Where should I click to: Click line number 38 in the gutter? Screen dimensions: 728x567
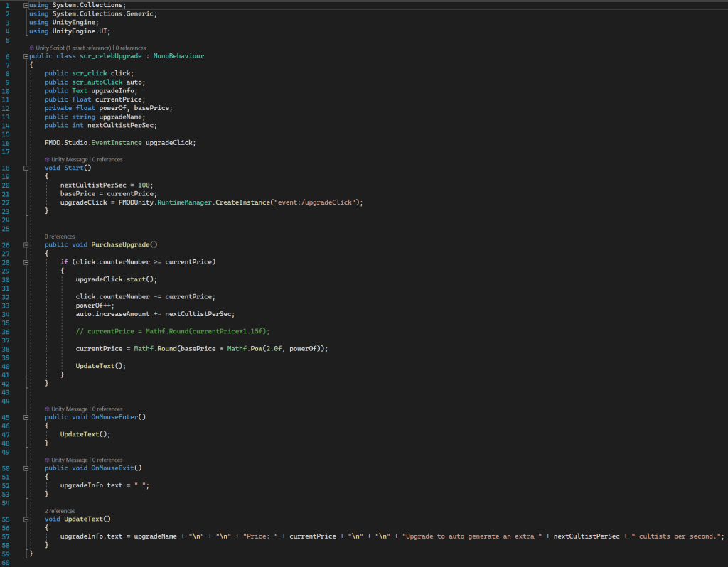(6, 349)
